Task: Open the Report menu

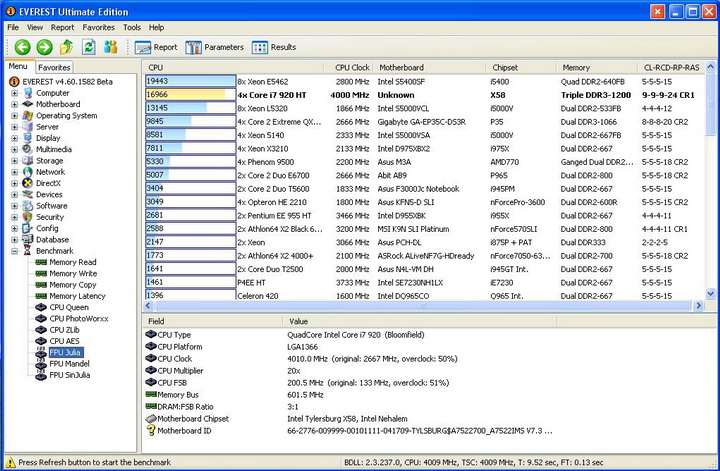Action: [x=62, y=28]
